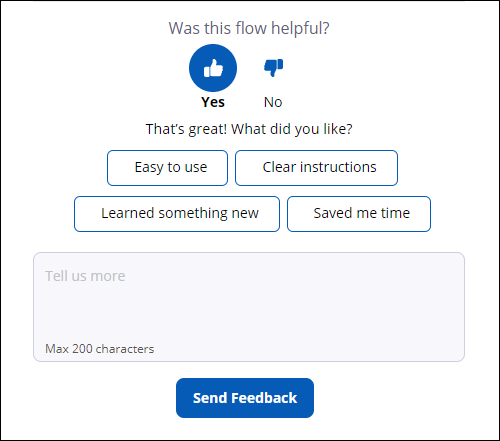500x441 pixels.
Task: Tap the Learned something new button
Action: pos(177,214)
